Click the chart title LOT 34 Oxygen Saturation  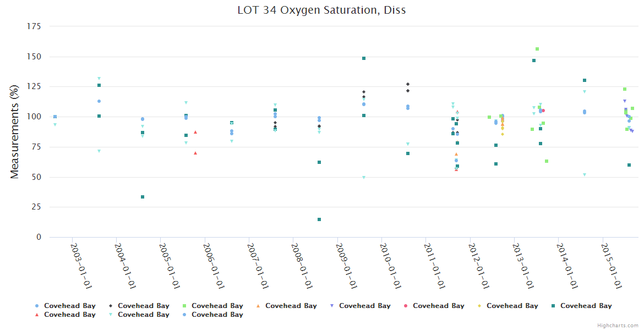(x=321, y=10)
